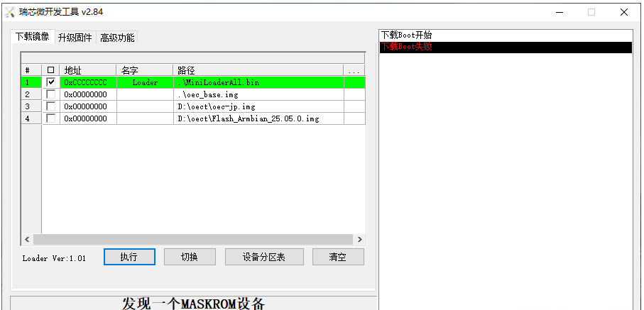Check the Flash_Armbian_25.05.0.img row checkbox
The height and width of the screenshot is (310, 644).
51,118
